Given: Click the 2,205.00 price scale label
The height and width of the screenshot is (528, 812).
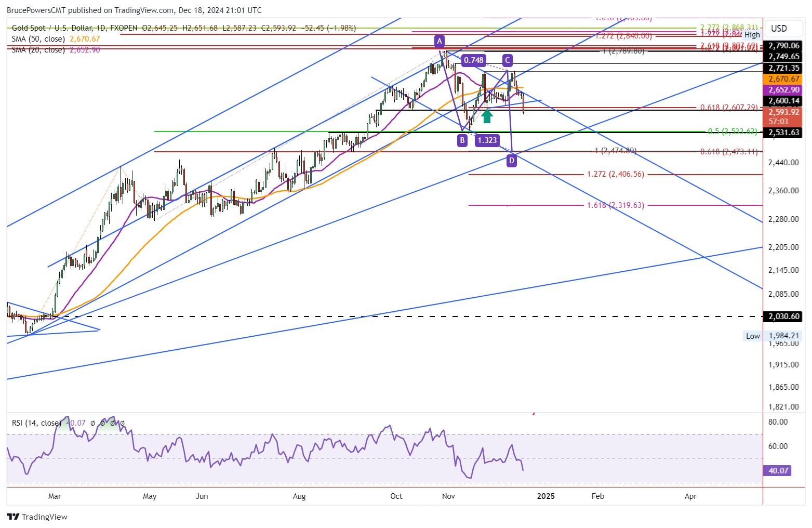Looking at the screenshot, I should 783,247.
